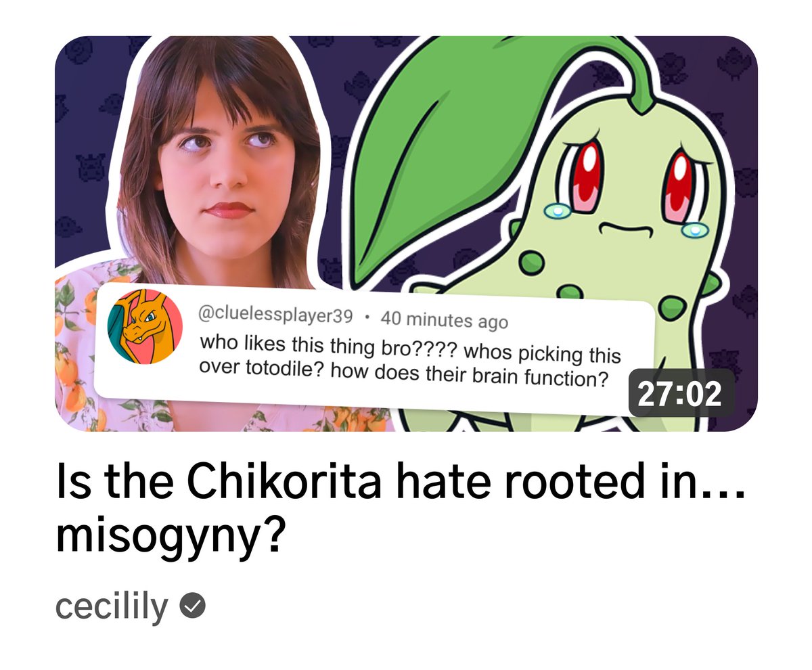Click the verified checkmark badge beside cecilily
Image resolution: width=812 pixels, height=670 pixels.
pos(194,606)
